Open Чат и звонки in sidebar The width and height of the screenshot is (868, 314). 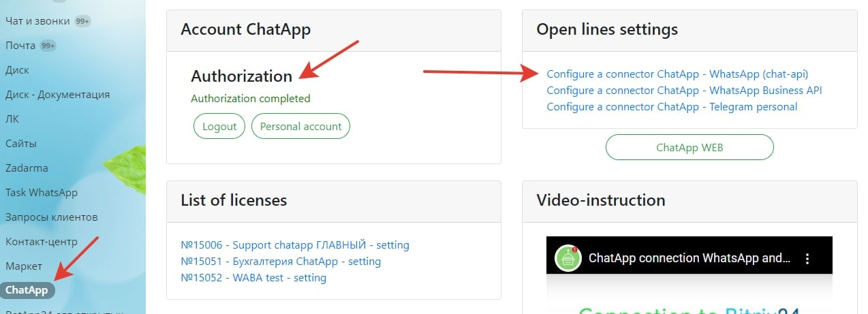click(38, 21)
